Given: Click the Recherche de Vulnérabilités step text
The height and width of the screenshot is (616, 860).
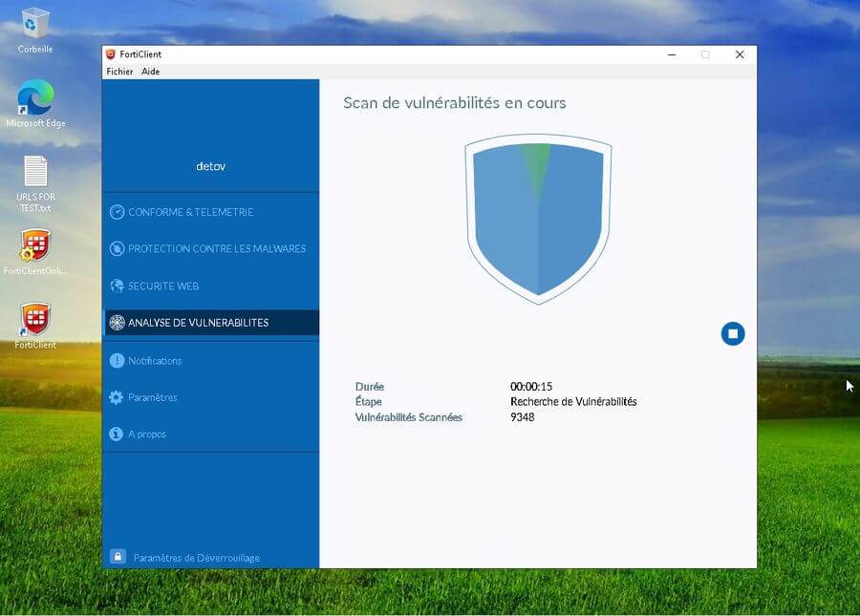Looking at the screenshot, I should click(x=573, y=402).
